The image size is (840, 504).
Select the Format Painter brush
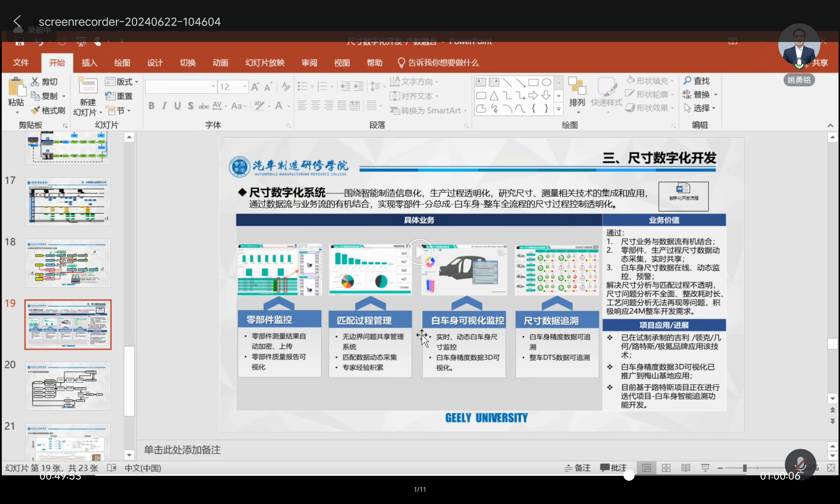point(35,110)
